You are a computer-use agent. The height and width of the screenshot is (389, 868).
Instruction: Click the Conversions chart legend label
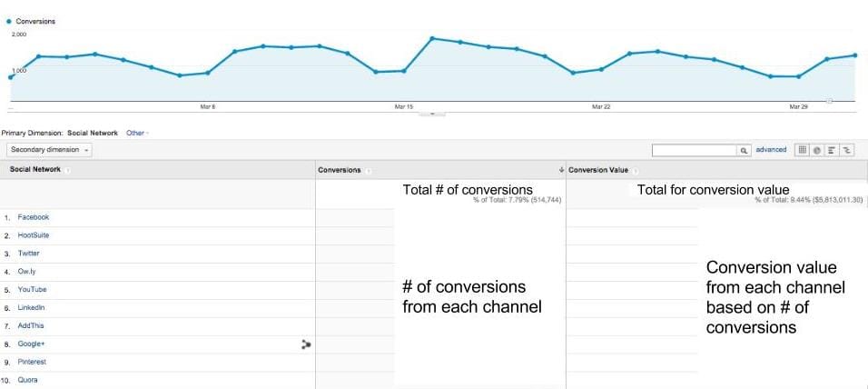pyautogui.click(x=35, y=22)
